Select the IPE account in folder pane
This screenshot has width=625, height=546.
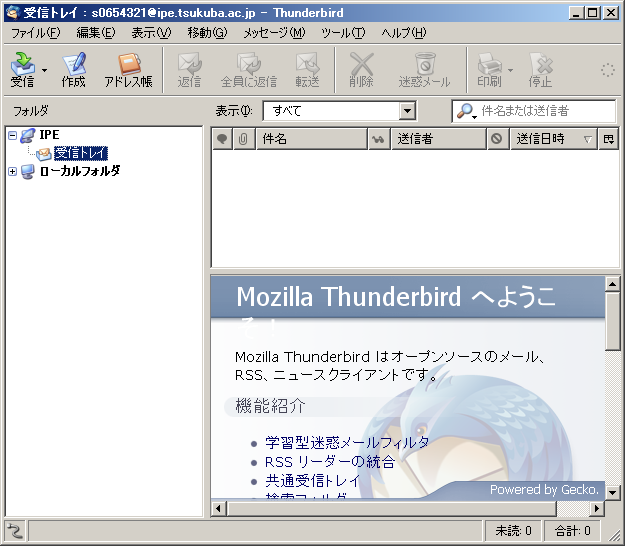tap(49, 135)
